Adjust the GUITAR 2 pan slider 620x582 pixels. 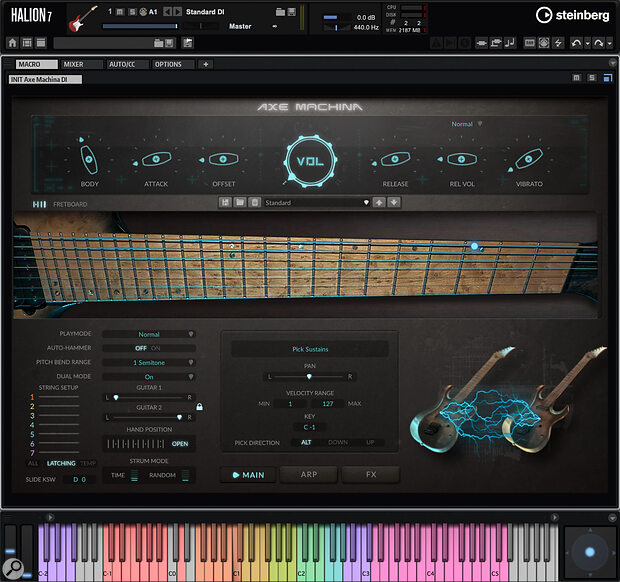[149, 417]
